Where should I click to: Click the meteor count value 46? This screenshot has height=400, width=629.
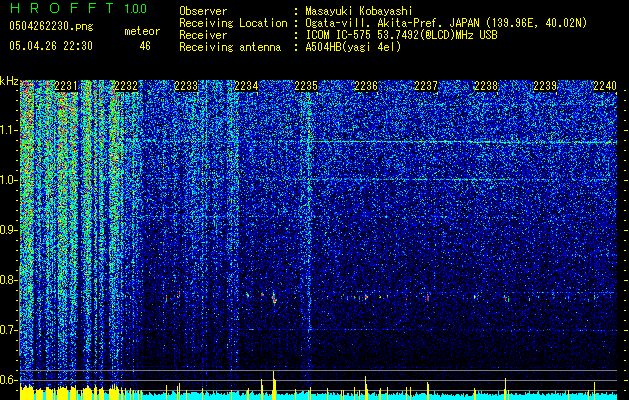point(145,46)
